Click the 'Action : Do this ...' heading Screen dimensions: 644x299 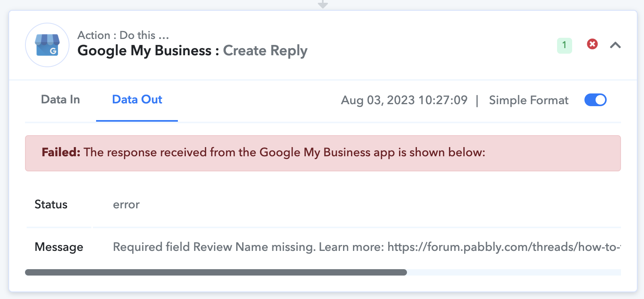coord(123,35)
